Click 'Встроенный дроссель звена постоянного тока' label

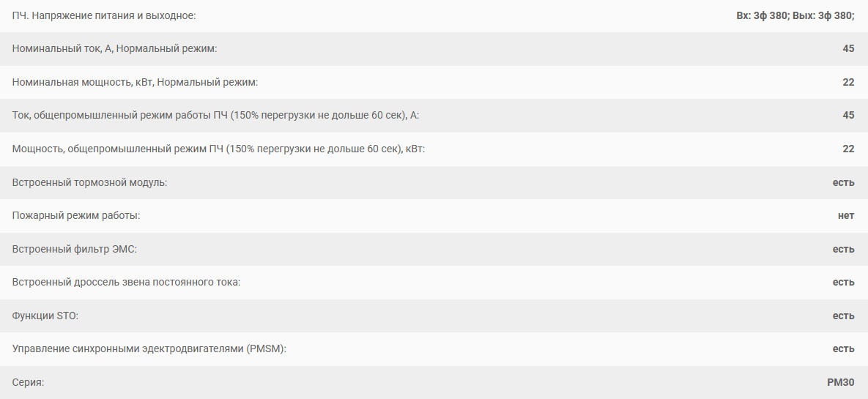click(126, 283)
